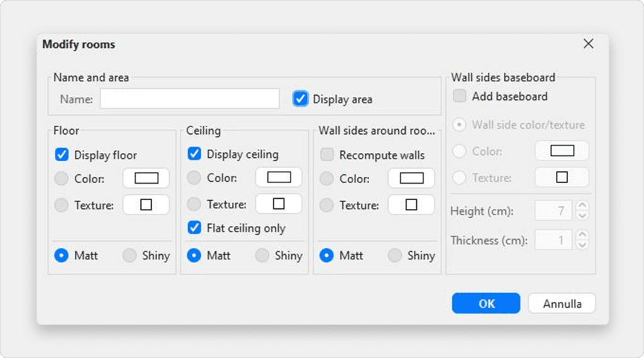
Task: Enable the Add baseboard checkbox
Action: coord(460,96)
